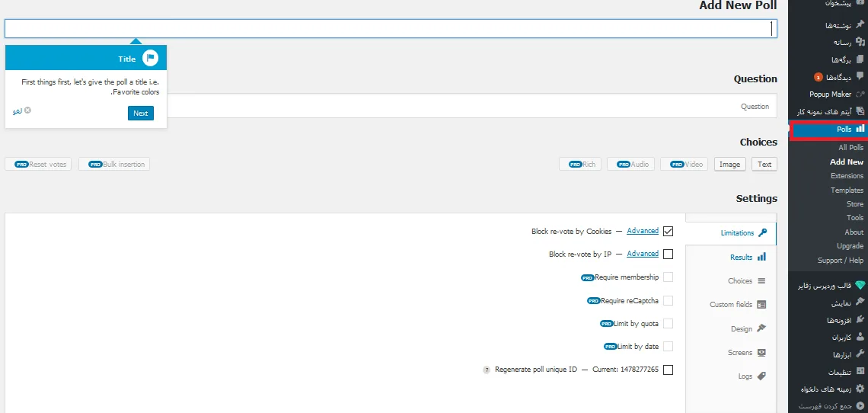Click the gear icon beside زمینه های دلخواه
This screenshot has height=413, width=868.
coord(859,389)
